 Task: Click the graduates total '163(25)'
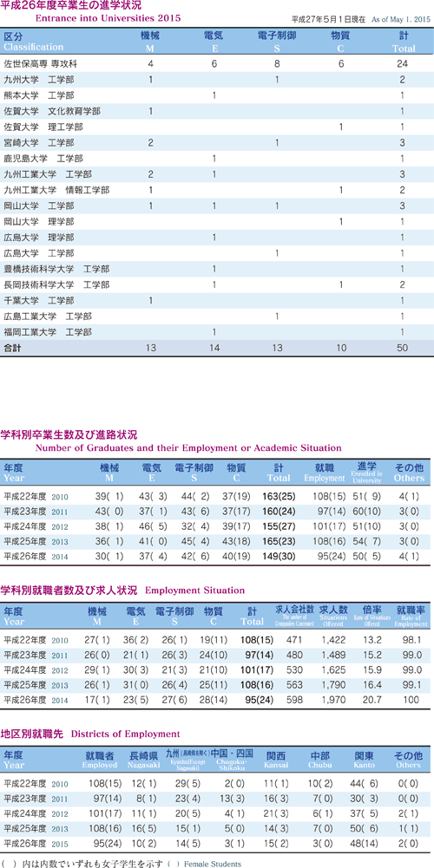(280, 496)
